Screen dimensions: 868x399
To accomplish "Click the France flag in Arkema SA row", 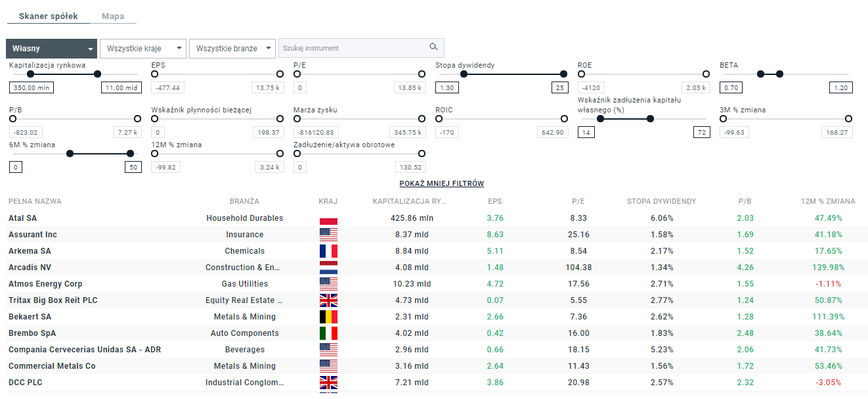I will [x=328, y=251].
